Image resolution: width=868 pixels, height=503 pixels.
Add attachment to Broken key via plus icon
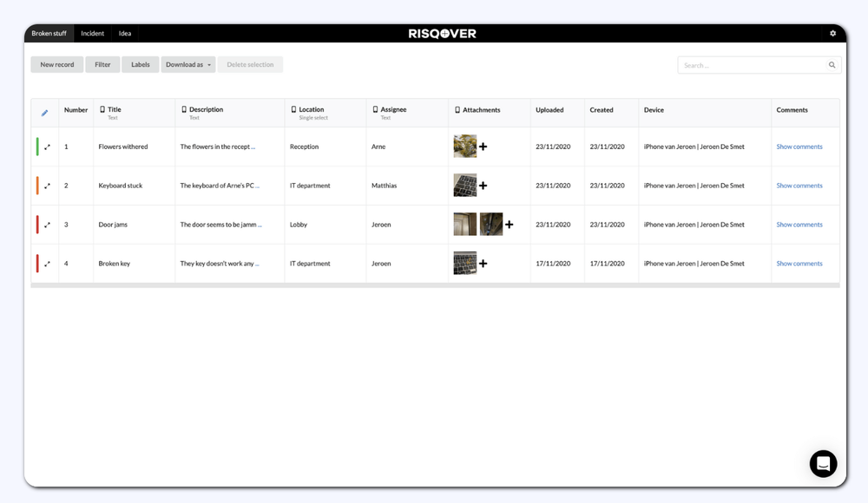(483, 263)
